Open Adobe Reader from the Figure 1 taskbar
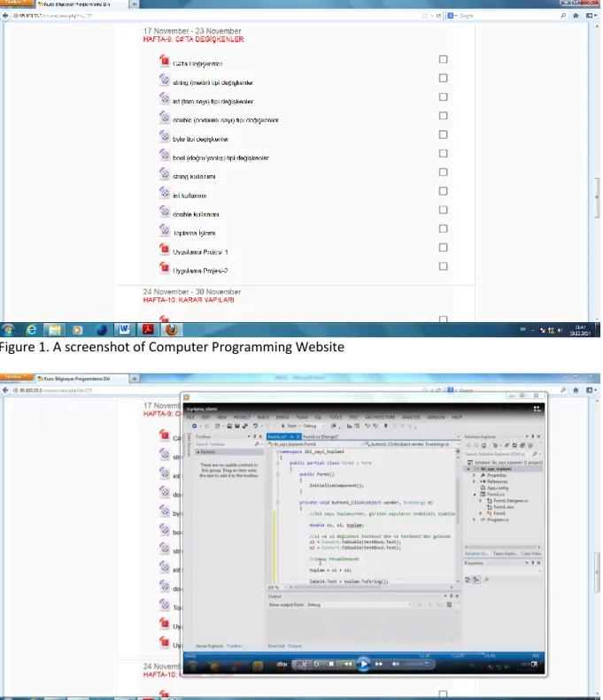 (148, 330)
